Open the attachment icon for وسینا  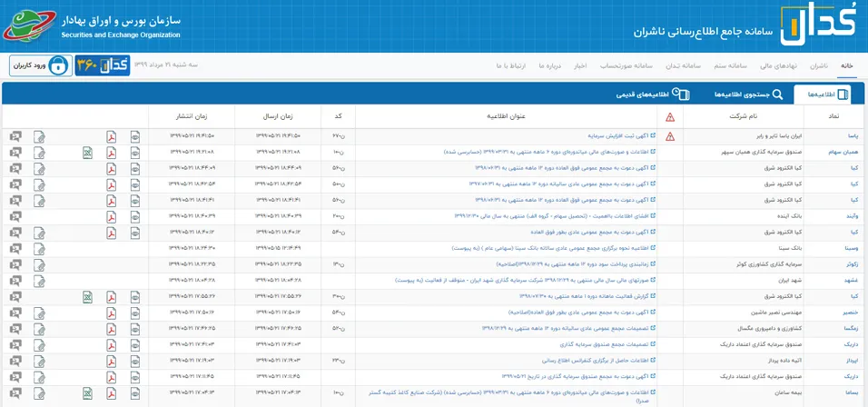[x=39, y=249]
